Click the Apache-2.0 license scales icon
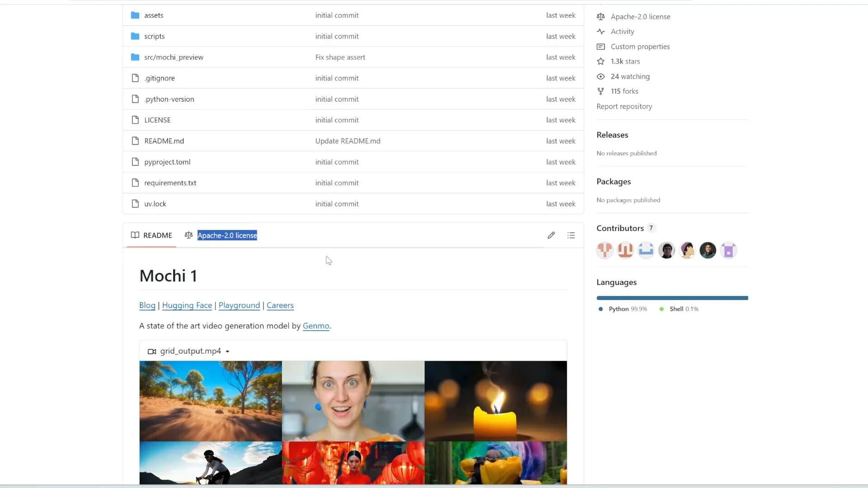This screenshot has height=488, width=868. [600, 16]
